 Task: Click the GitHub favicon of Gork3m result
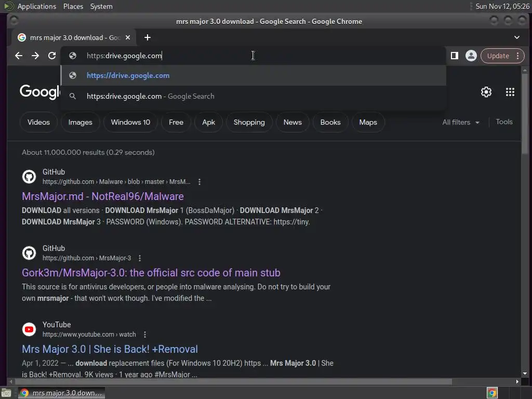pos(29,253)
